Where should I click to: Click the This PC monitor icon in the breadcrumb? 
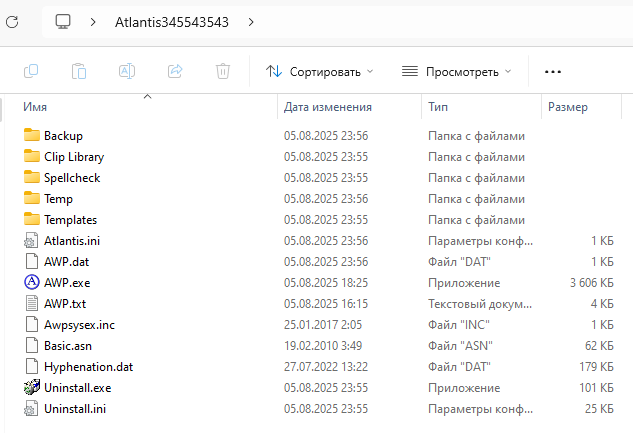[x=63, y=22]
